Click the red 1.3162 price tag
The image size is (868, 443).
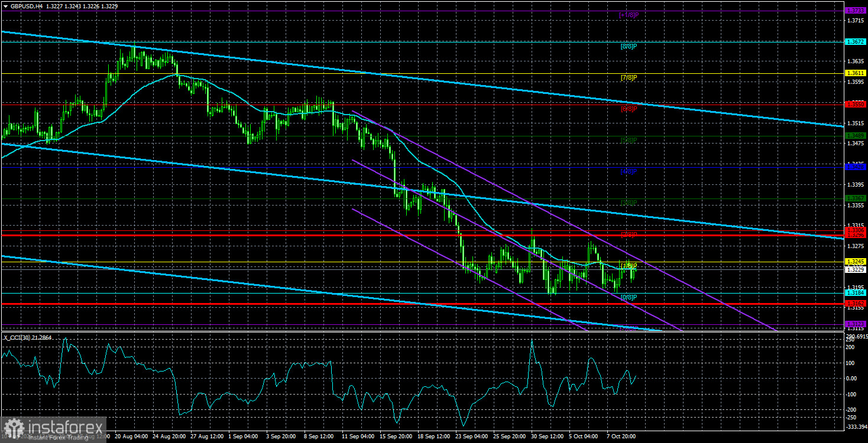pos(856,303)
